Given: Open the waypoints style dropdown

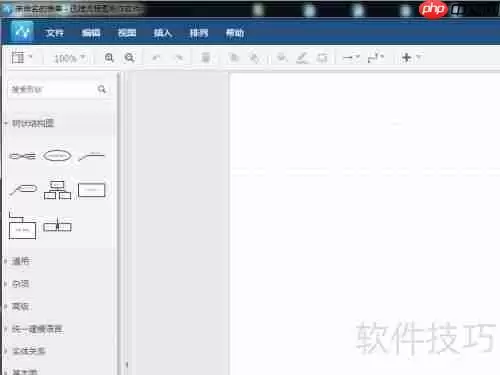Looking at the screenshot, I should [x=376, y=58].
